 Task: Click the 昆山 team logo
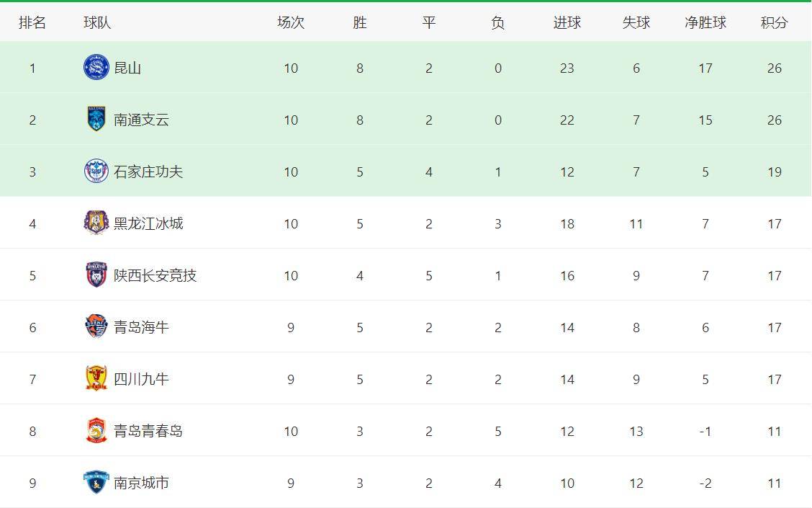tap(96, 68)
